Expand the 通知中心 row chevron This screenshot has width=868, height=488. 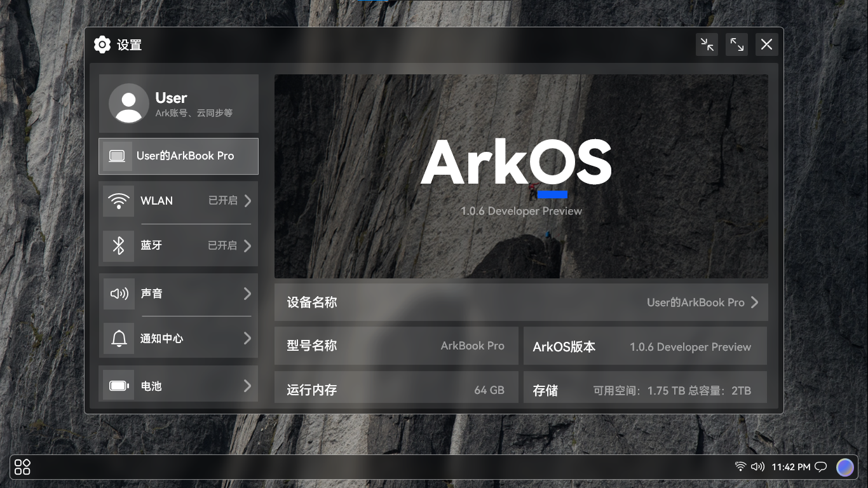pyautogui.click(x=248, y=339)
